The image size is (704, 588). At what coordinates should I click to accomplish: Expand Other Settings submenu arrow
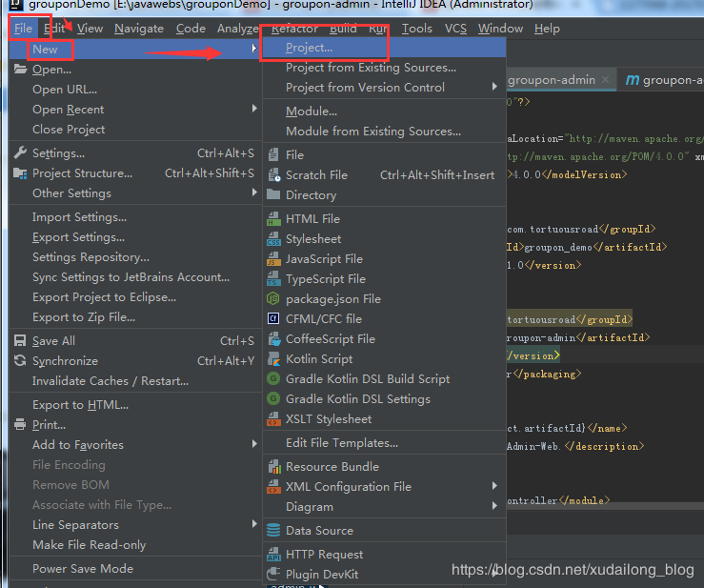coord(254,193)
